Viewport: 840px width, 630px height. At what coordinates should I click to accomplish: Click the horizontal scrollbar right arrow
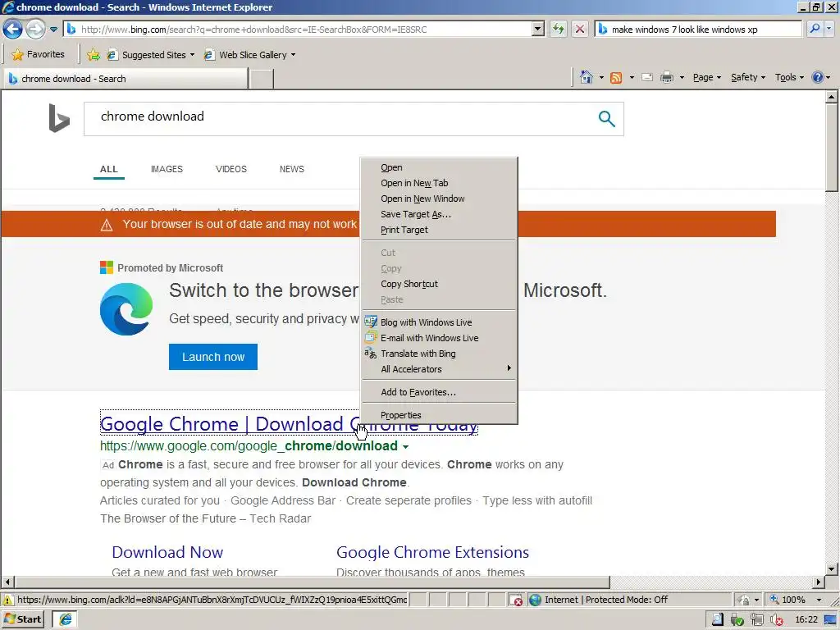pyautogui.click(x=818, y=582)
